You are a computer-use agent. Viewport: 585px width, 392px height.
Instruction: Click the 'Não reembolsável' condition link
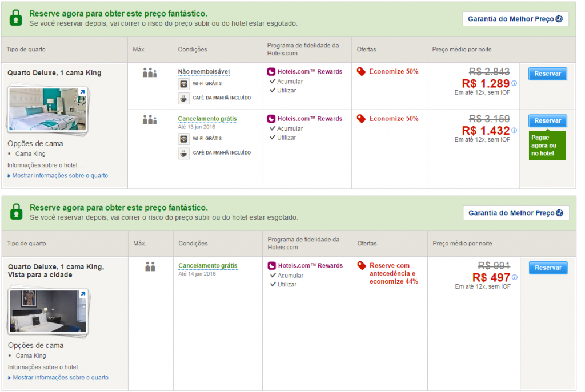click(x=203, y=71)
